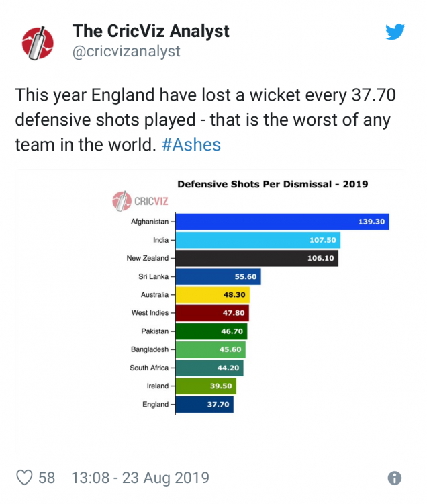Click the Afghanistan 139.30 blue bar
This screenshot has width=427, height=504.
282,222
